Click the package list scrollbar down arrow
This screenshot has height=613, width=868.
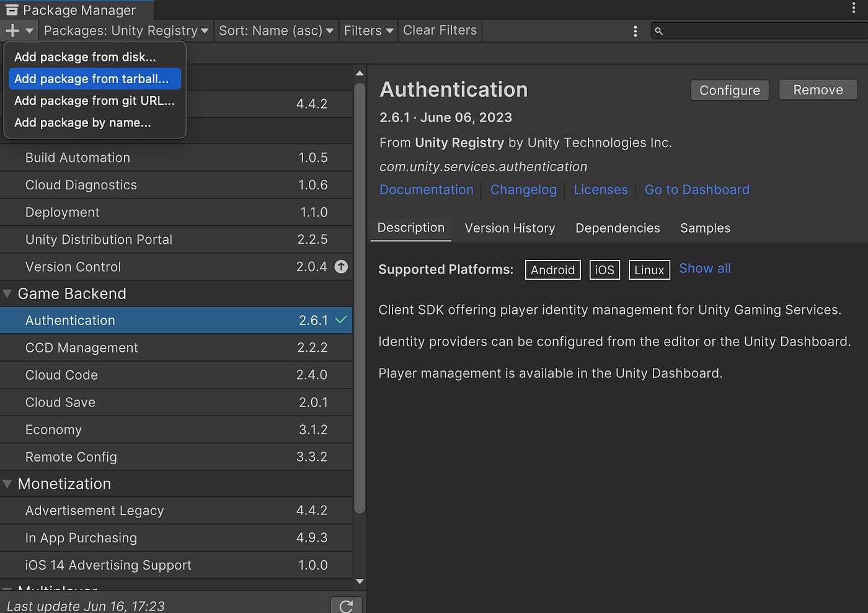(x=360, y=581)
